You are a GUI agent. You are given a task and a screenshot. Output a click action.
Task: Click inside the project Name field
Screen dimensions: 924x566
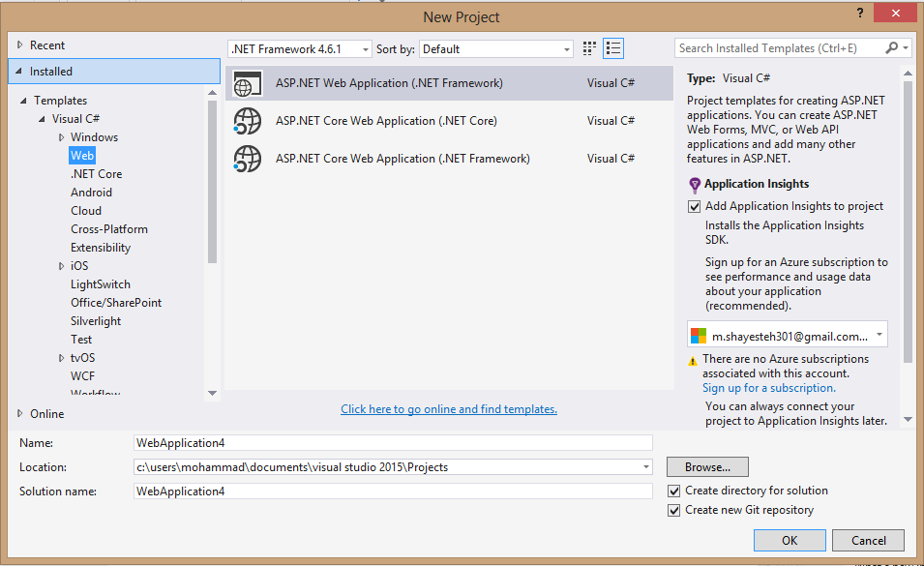click(x=387, y=443)
